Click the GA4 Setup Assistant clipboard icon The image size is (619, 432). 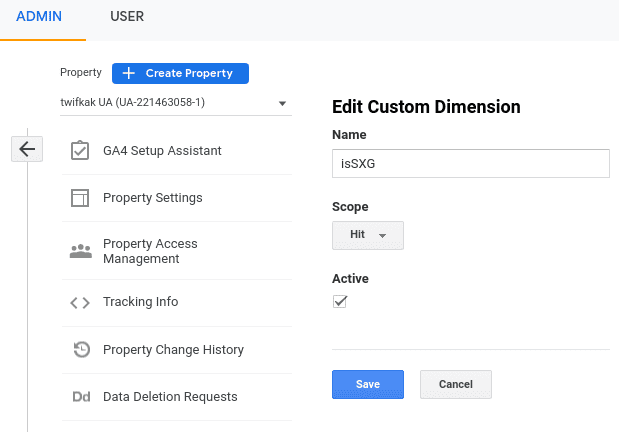point(81,150)
